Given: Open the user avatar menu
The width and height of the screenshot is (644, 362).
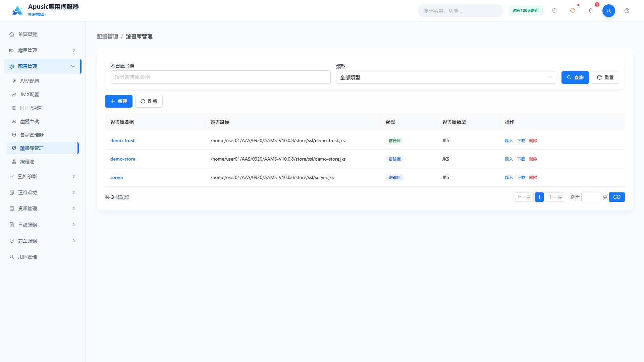Looking at the screenshot, I should (x=609, y=11).
